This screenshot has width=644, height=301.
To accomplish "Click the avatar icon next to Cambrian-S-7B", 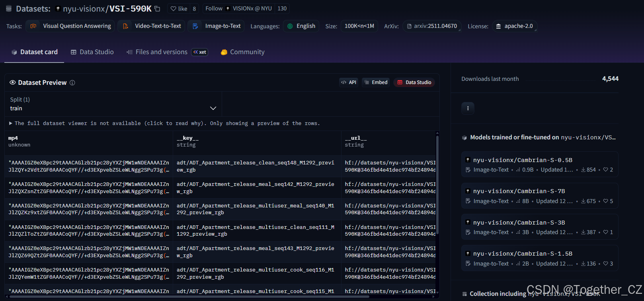I will click(468, 191).
